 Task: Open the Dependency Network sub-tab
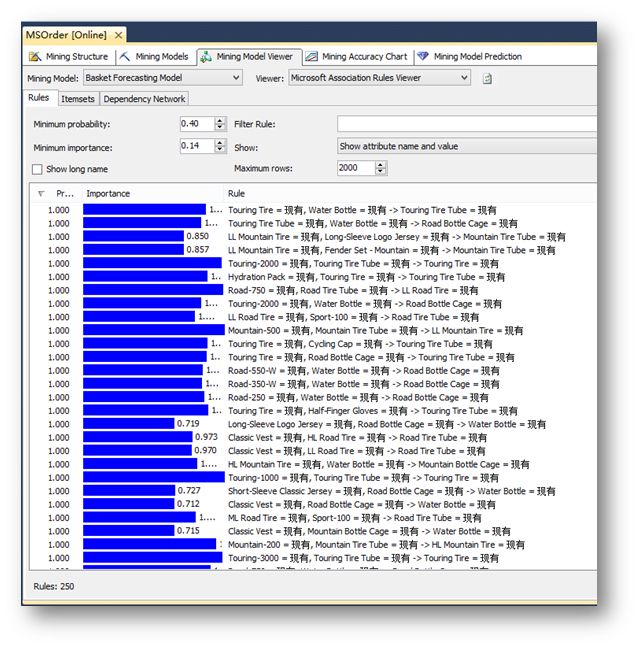coord(144,99)
